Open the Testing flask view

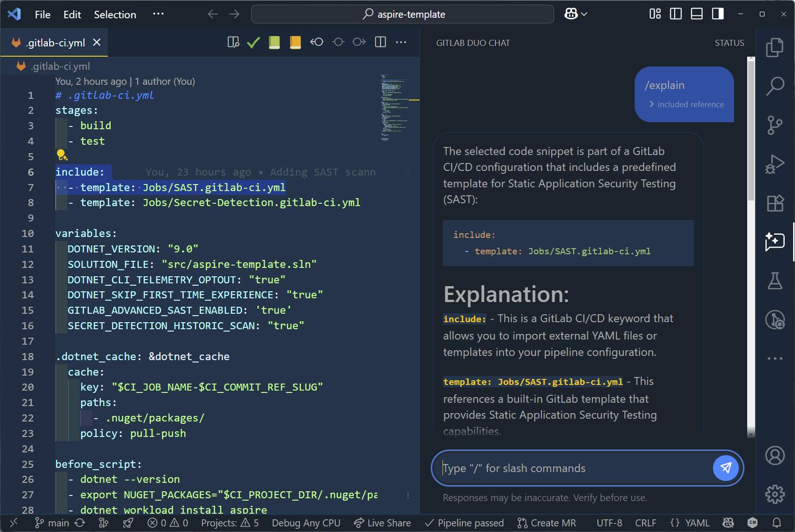(775, 281)
